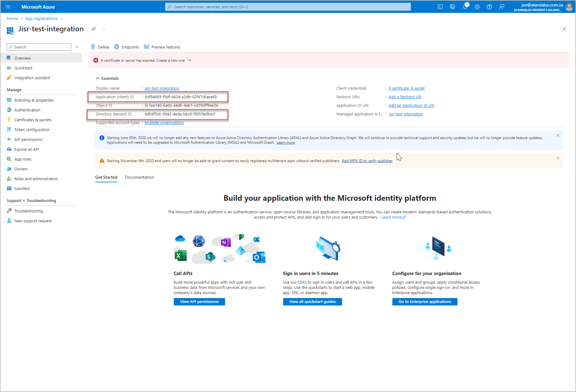The image size is (576, 392).
Task: Collapse the Essentials section
Action: coord(98,78)
